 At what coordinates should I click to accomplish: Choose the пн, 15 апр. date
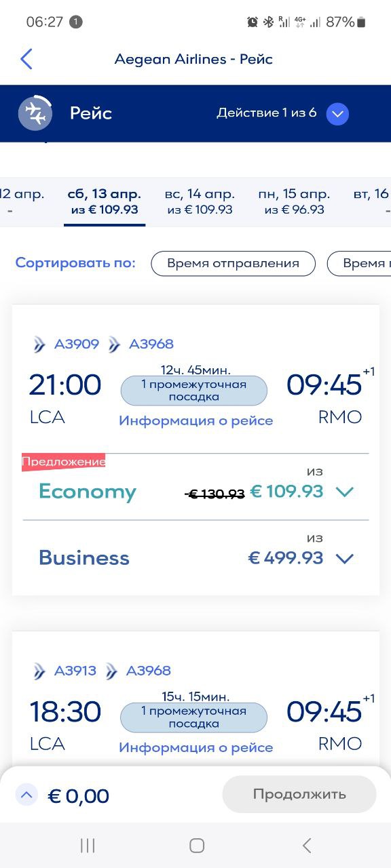click(295, 201)
